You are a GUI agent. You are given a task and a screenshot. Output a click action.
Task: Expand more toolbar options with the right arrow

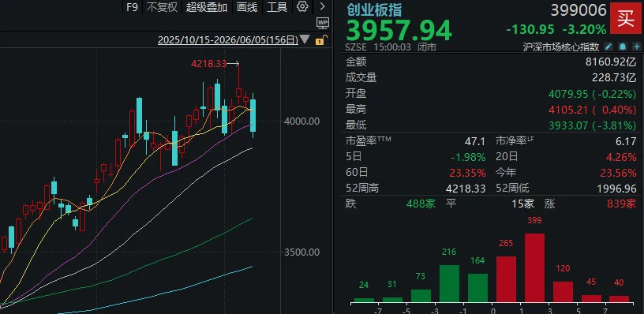point(322,6)
